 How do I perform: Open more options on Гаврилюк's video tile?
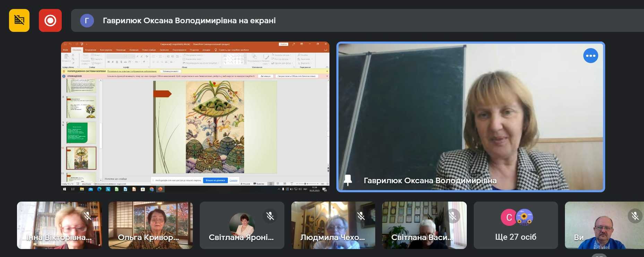coord(590,56)
